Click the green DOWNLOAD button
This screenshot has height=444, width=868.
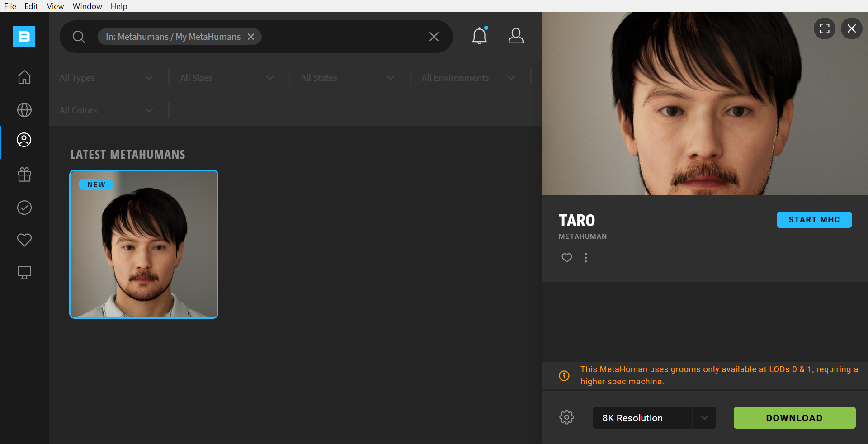point(794,418)
